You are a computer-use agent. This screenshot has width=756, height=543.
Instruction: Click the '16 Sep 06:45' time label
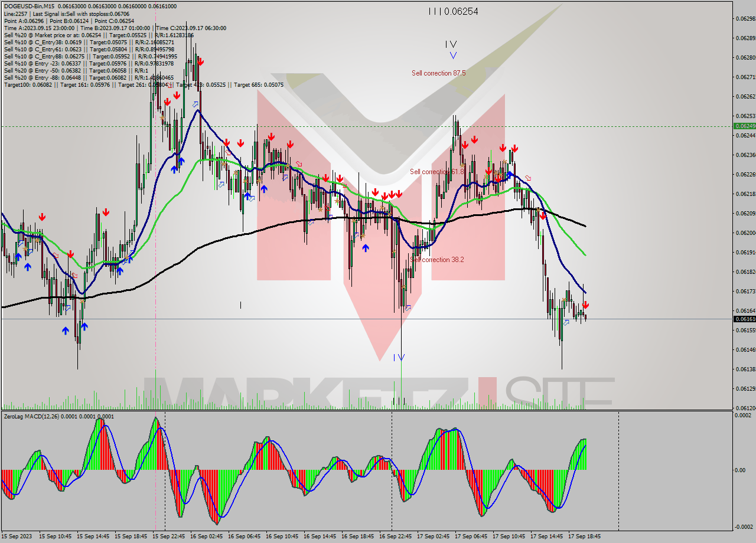pos(244,537)
